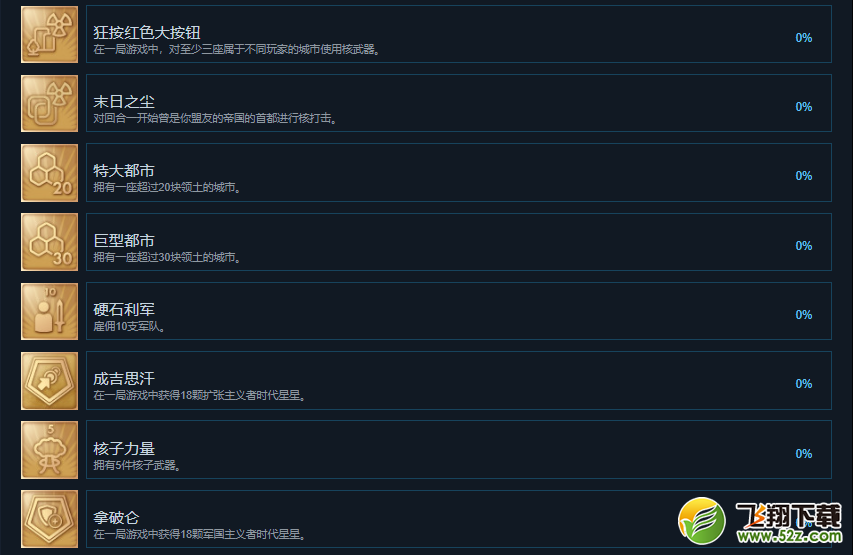Image resolution: width=853 pixels, height=555 pixels.
Task: Click the 特大都市 hexagon 20 icon
Action: click(50, 173)
